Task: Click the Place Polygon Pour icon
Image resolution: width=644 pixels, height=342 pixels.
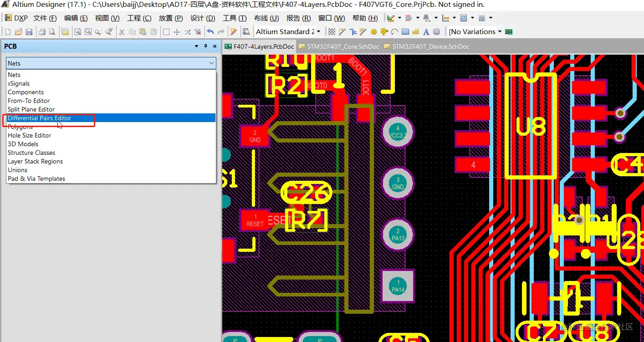Action: click(416, 32)
